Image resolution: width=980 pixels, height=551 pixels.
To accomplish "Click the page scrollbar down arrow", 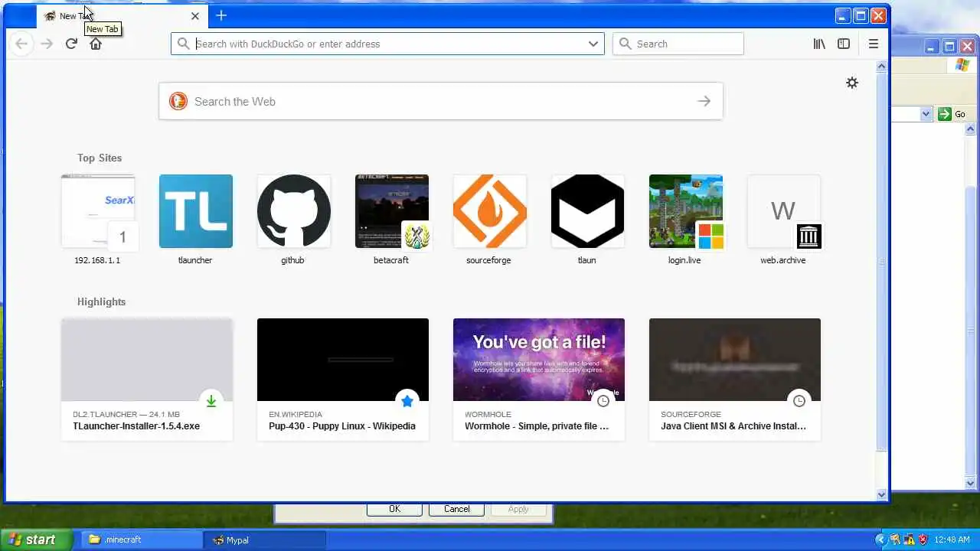I will (881, 494).
